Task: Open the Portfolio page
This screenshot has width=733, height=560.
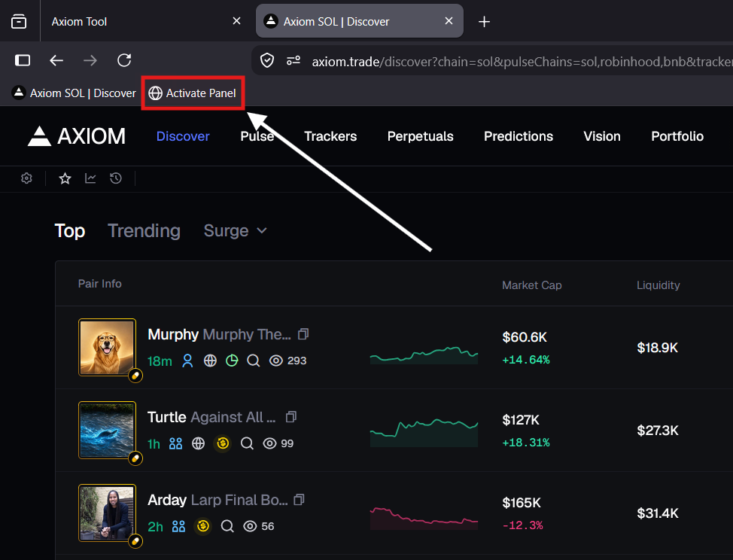Action: [677, 136]
